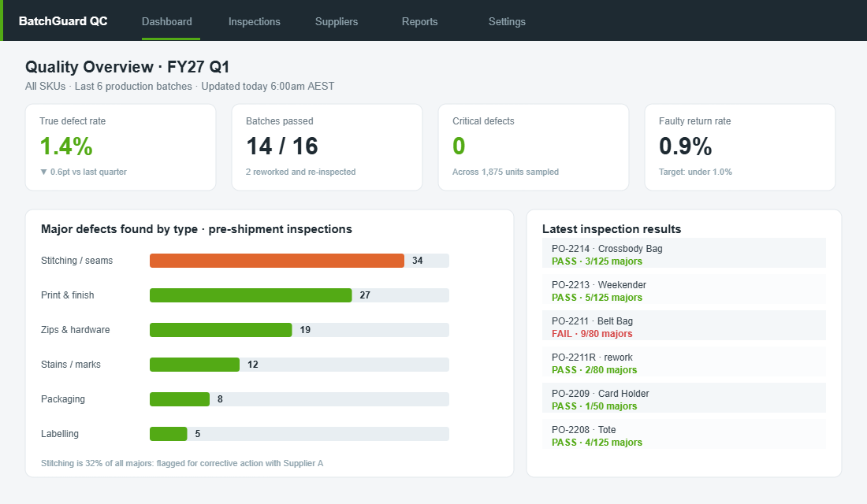
Task: Open PO-2209 Card Holder result
Action: click(684, 398)
